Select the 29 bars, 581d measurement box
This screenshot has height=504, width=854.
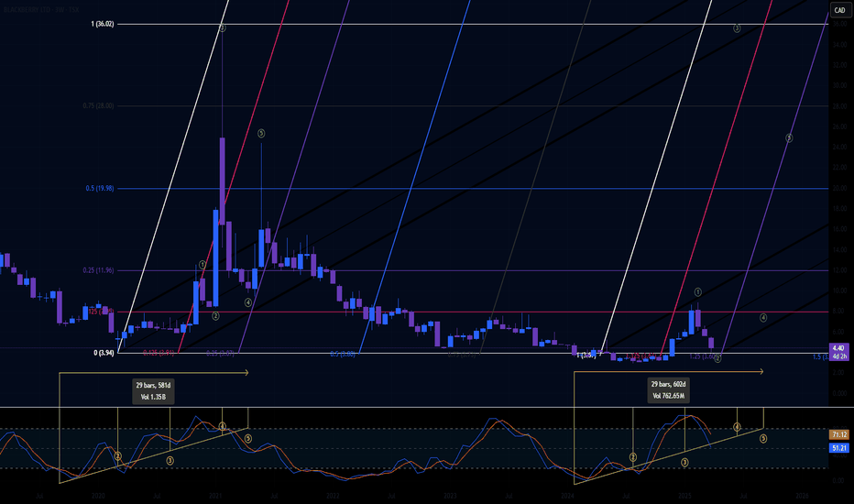pyautogui.click(x=153, y=391)
